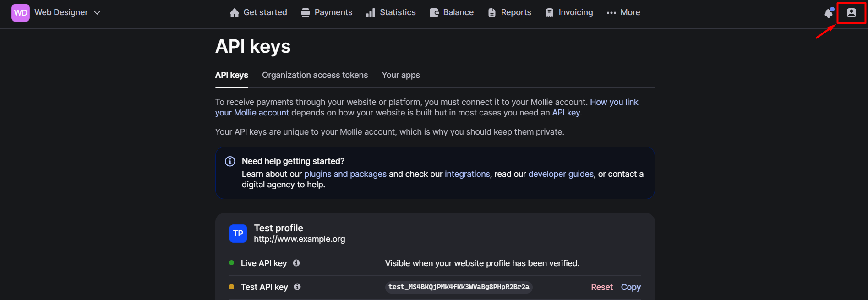Click the info icon beside Live API key
The image size is (868, 300).
(x=296, y=263)
